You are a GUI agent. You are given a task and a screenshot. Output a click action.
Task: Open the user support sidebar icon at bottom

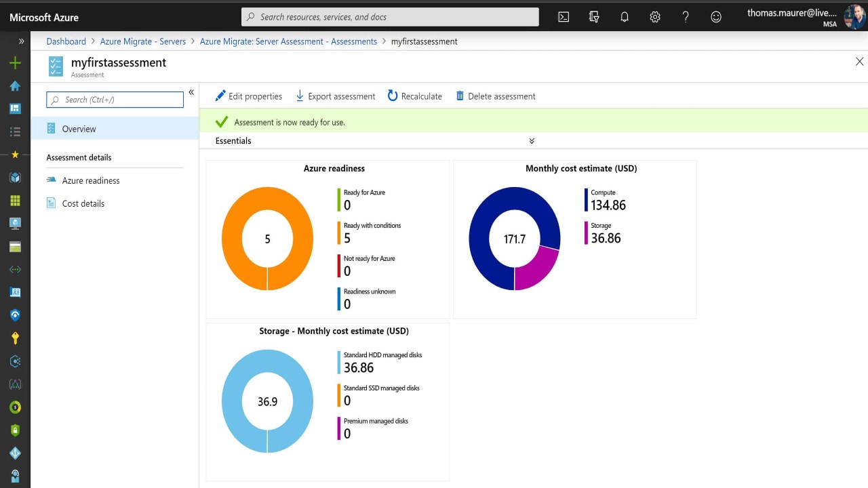[x=15, y=476]
